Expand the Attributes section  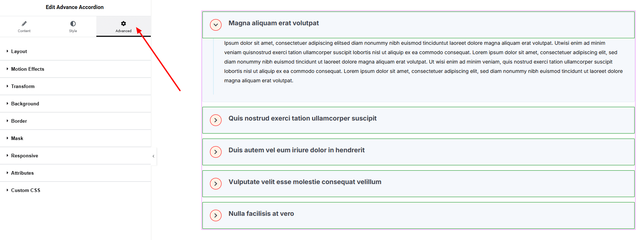[22, 173]
